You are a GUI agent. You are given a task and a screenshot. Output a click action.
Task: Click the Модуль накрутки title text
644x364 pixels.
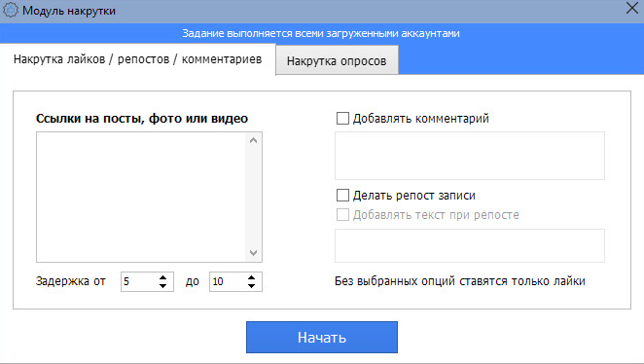69,11
